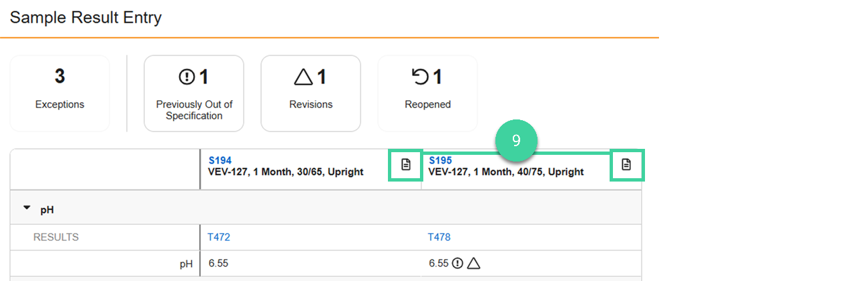
Task: Click the RESULTS row label
Action: (56, 237)
